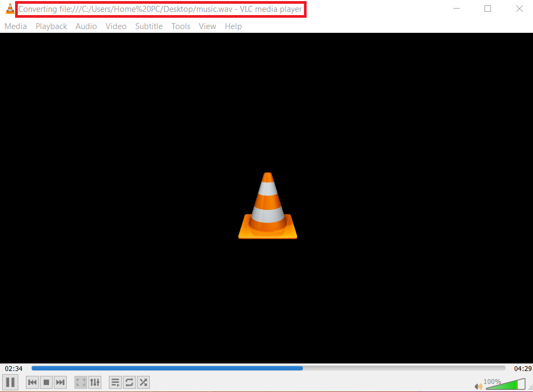Seek on the blue playback progress bar
The image size is (533, 392).
coord(268,368)
